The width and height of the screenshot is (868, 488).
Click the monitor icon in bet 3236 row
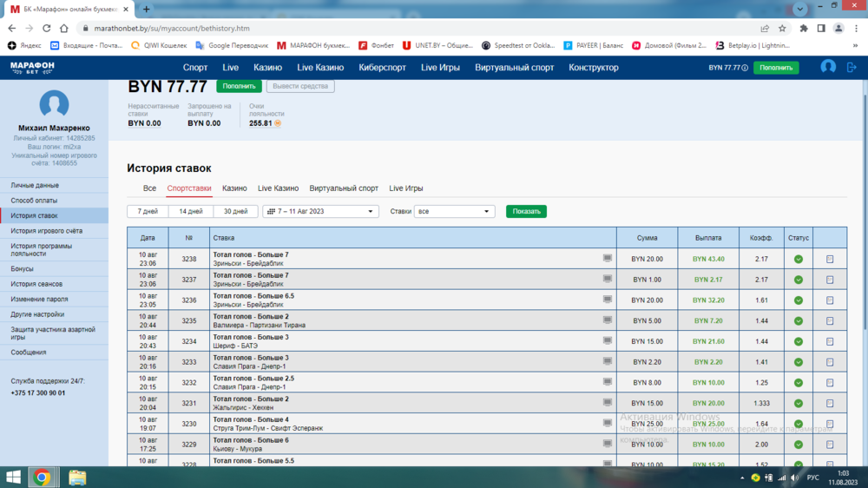(x=608, y=300)
